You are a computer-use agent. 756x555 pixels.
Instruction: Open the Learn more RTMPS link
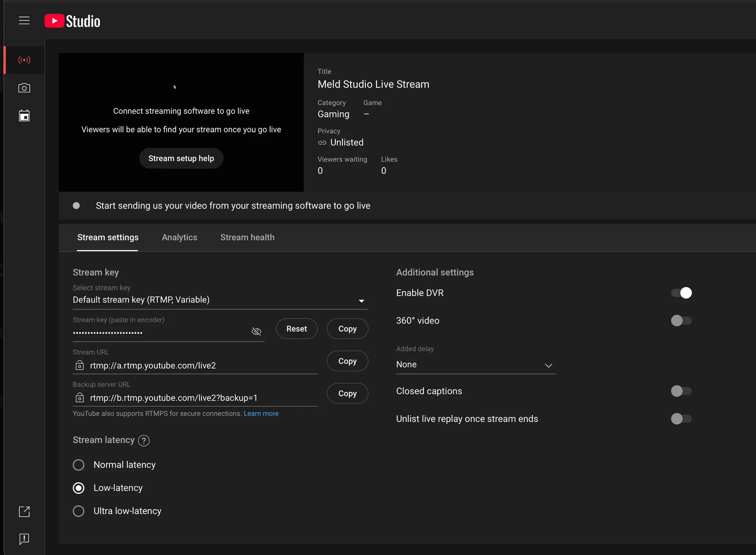261,413
